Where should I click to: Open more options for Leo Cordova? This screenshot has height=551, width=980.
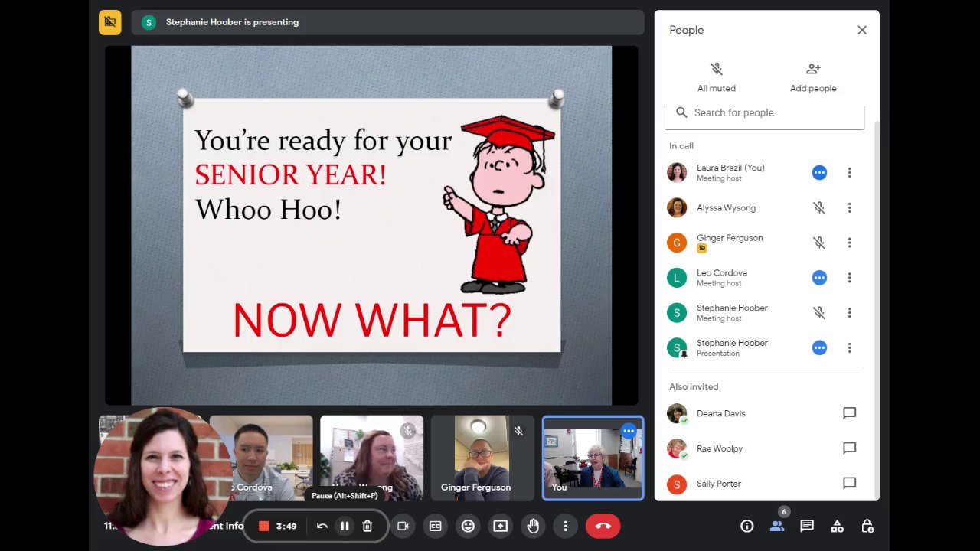849,278
